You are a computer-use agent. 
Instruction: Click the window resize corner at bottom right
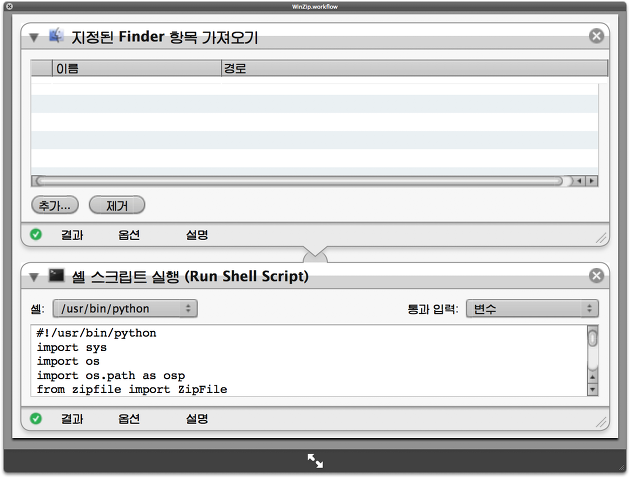[622, 468]
